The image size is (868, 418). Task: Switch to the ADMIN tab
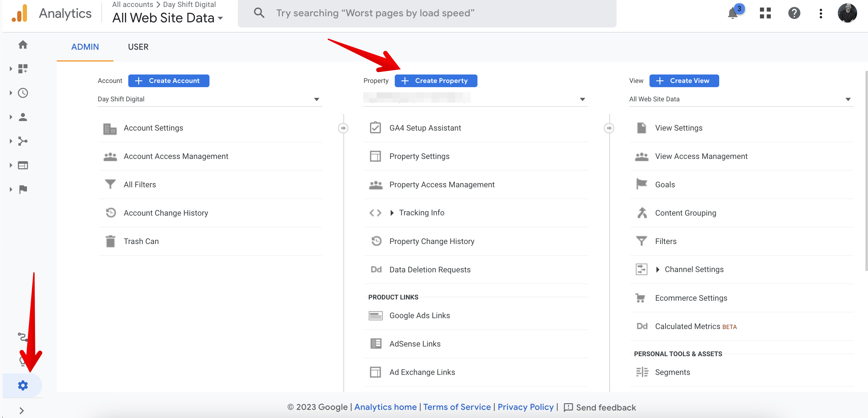(85, 47)
